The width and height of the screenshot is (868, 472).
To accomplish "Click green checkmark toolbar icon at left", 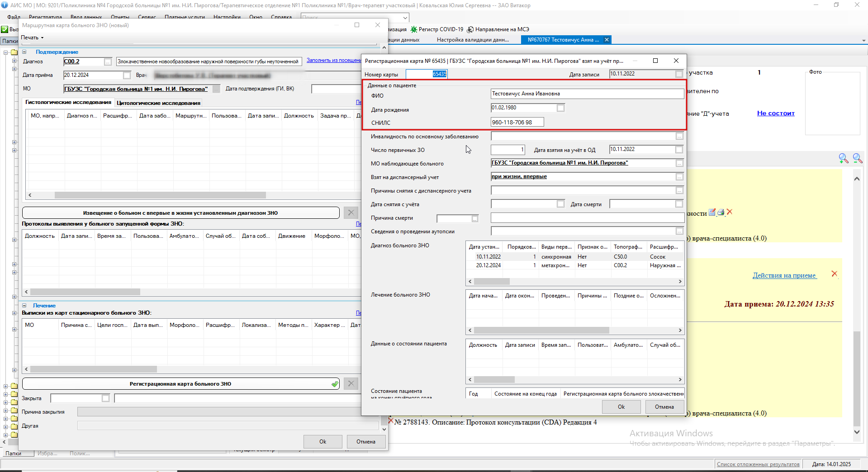I will click(5, 29).
